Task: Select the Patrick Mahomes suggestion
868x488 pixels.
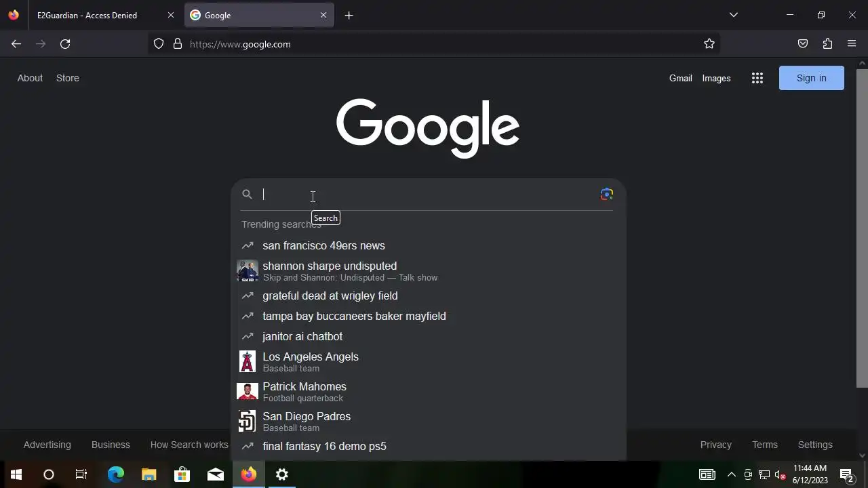Action: coord(428,392)
